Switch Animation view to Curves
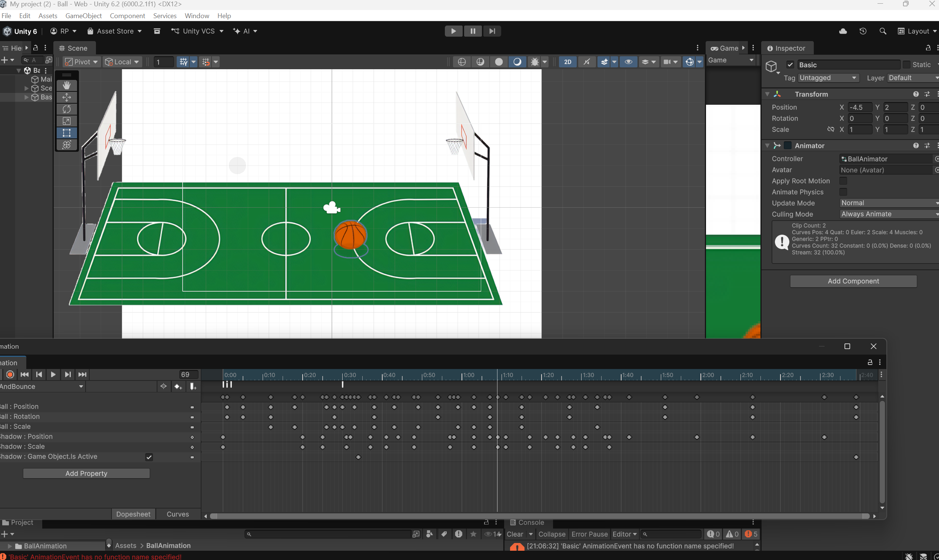This screenshot has width=939, height=560. point(177,514)
